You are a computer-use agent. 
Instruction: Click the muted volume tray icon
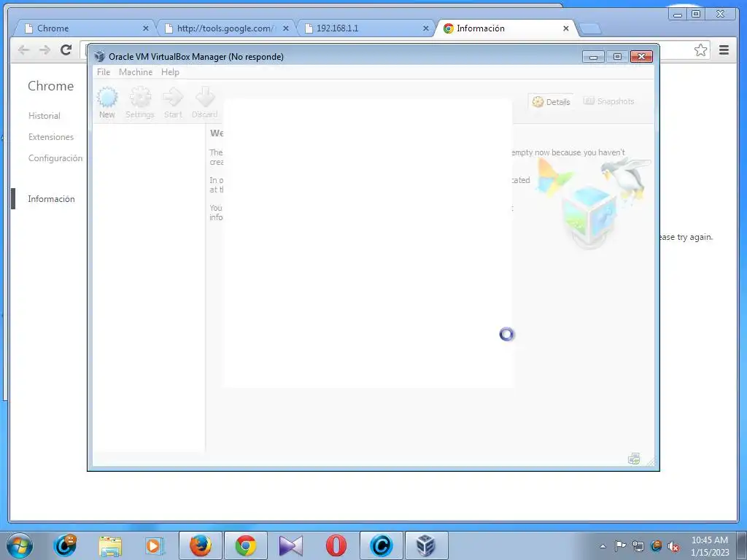pos(673,546)
